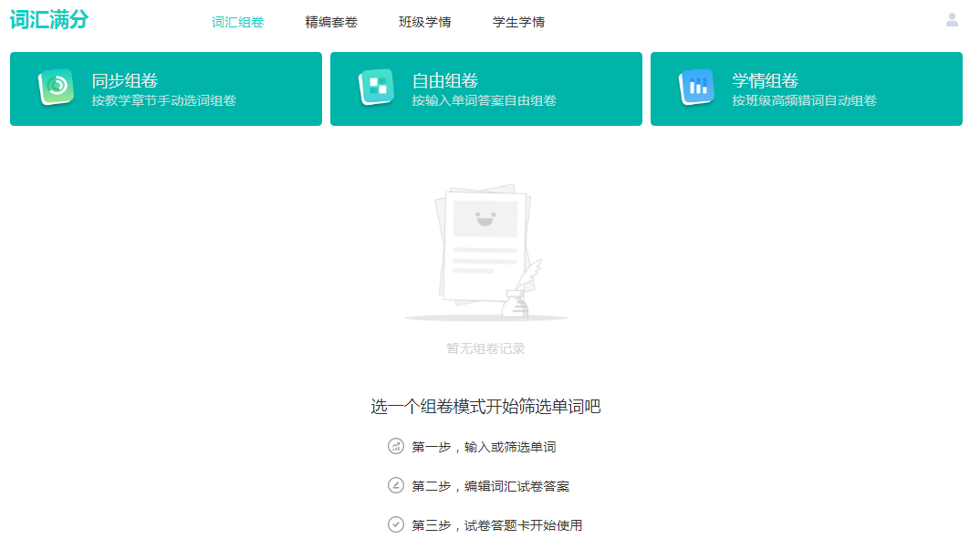Click the text 按教学章节手动选词组卷

point(163,100)
